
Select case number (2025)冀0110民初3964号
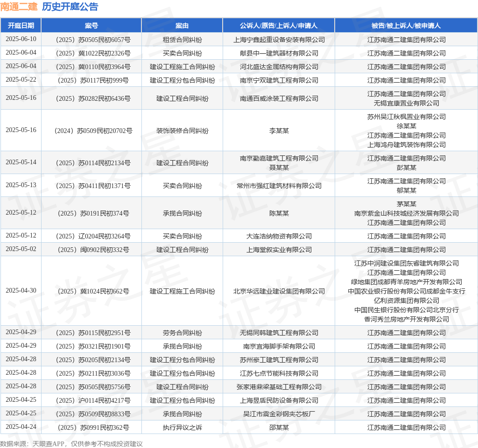(93, 67)
